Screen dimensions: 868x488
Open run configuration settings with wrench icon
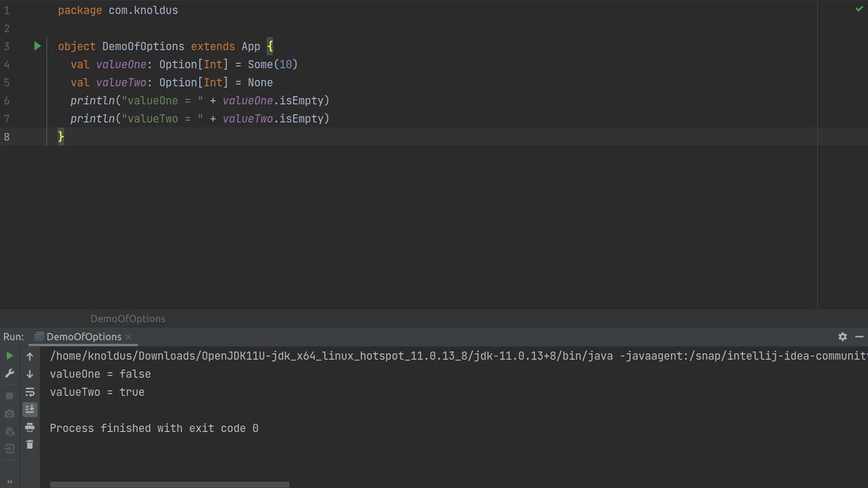9,373
